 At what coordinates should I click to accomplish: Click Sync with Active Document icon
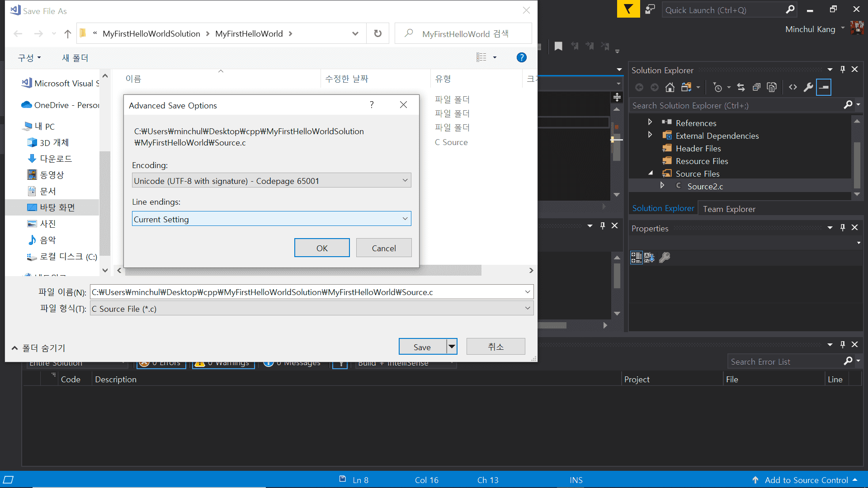coord(741,87)
